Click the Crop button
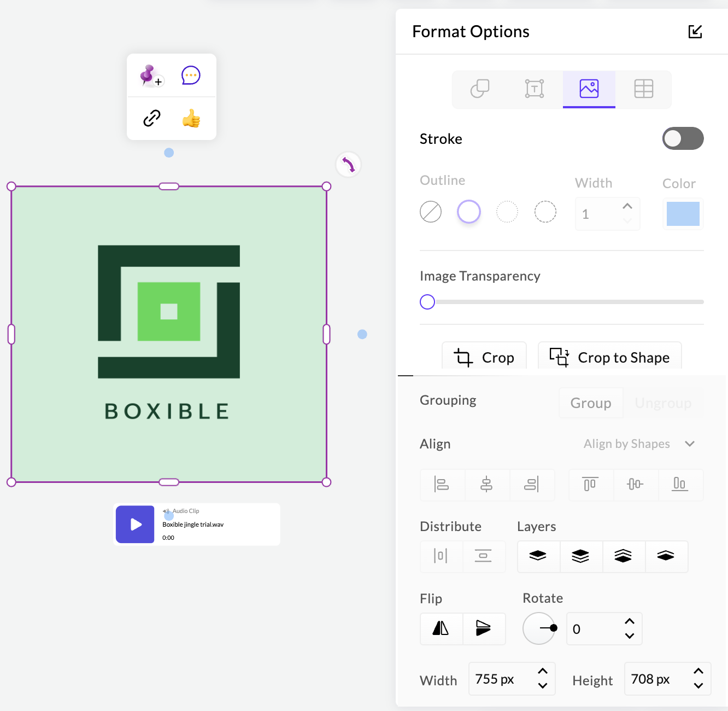The height and width of the screenshot is (711, 728). click(484, 357)
